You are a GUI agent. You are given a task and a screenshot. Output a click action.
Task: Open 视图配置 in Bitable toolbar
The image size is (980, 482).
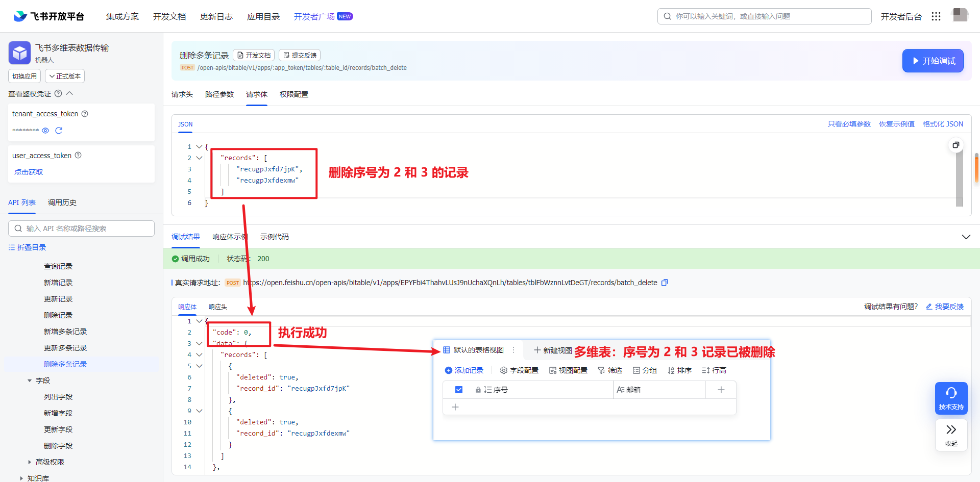click(568, 370)
